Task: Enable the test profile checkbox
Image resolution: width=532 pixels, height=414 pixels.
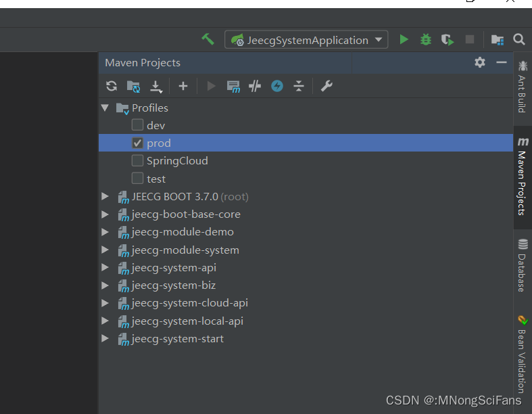Action: coord(137,179)
